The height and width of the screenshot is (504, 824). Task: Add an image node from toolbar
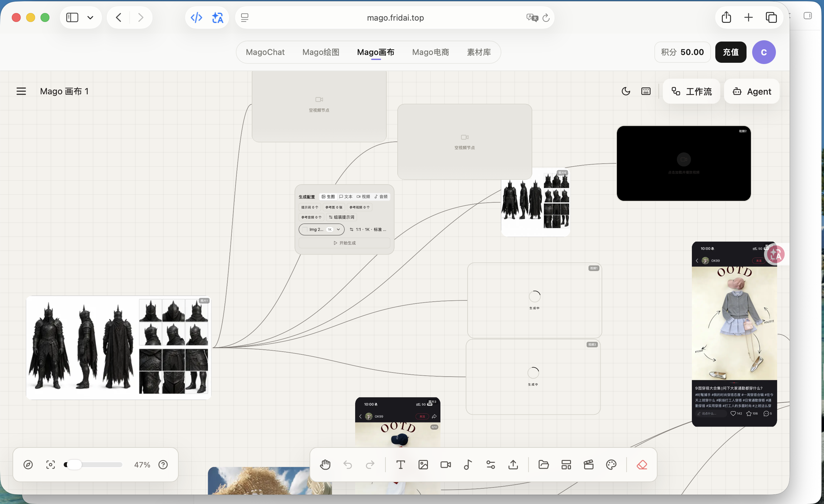[x=423, y=465]
